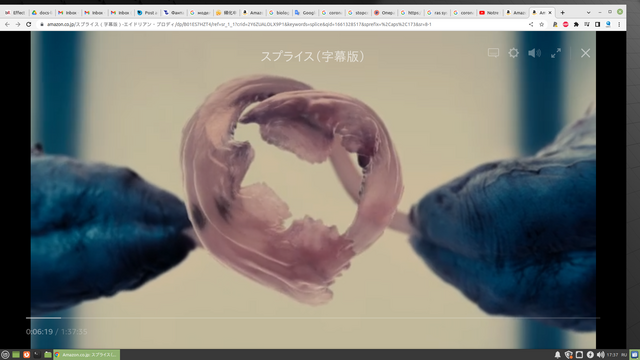Switch to the stopc Google tab
The image size is (640, 360).
click(358, 13)
